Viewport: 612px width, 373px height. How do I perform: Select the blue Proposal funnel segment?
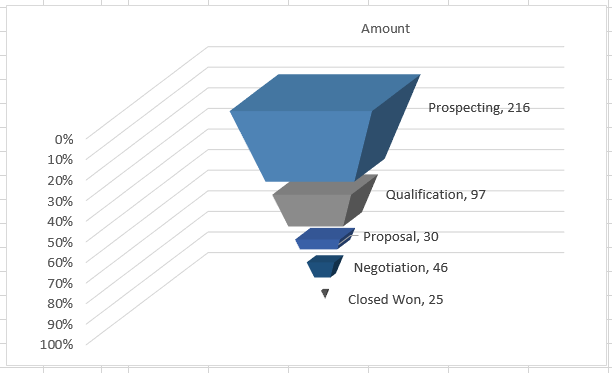319,243
